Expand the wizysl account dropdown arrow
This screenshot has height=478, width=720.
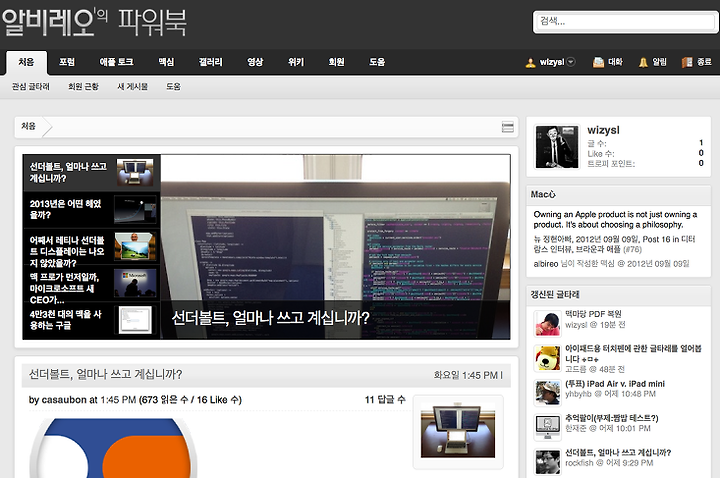(571, 62)
